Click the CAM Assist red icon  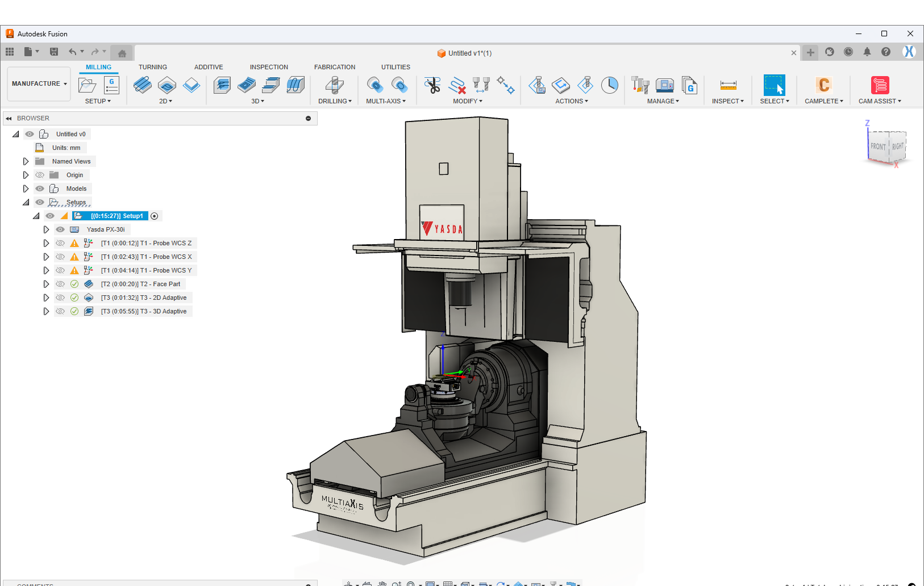click(880, 85)
